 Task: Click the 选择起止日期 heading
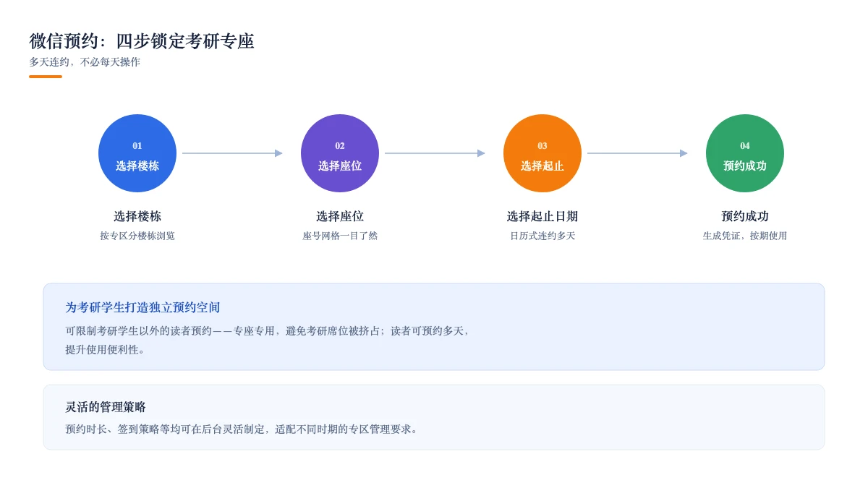coord(542,216)
